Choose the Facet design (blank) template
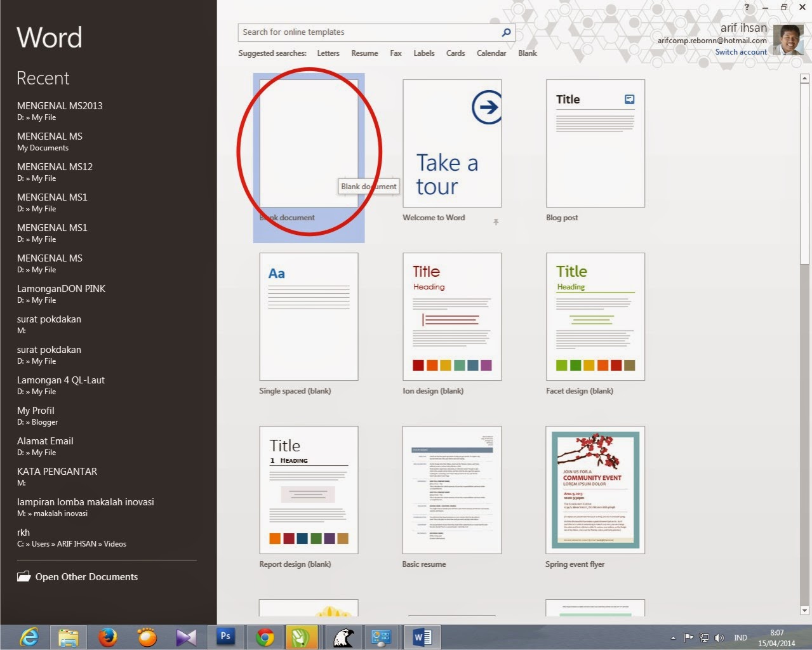812x650 pixels. [x=596, y=317]
